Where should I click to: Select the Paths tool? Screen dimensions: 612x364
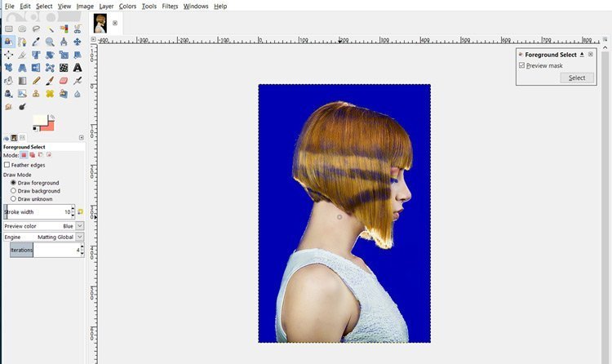click(22, 42)
